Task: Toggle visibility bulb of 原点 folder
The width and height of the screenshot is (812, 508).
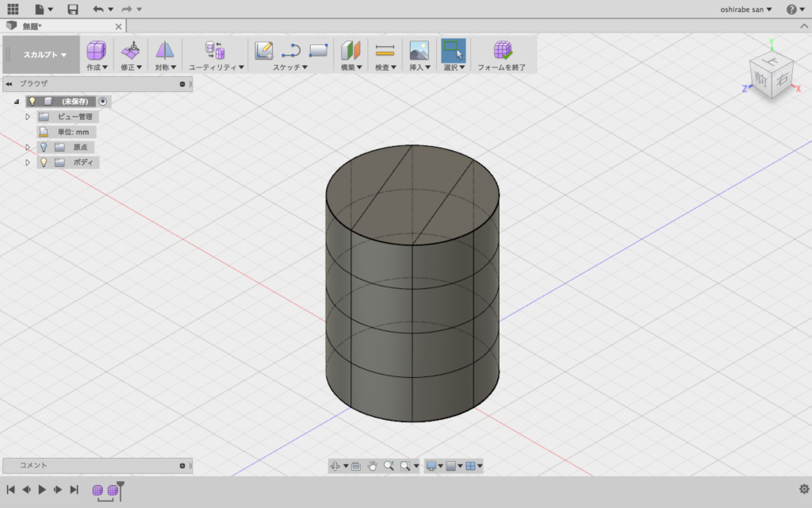Action: [x=44, y=147]
